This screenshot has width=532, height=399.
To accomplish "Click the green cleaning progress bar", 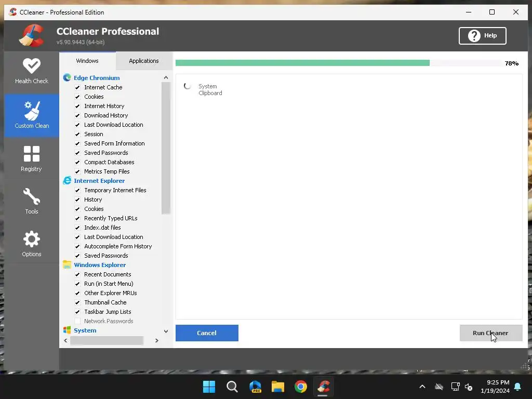I will point(302,63).
